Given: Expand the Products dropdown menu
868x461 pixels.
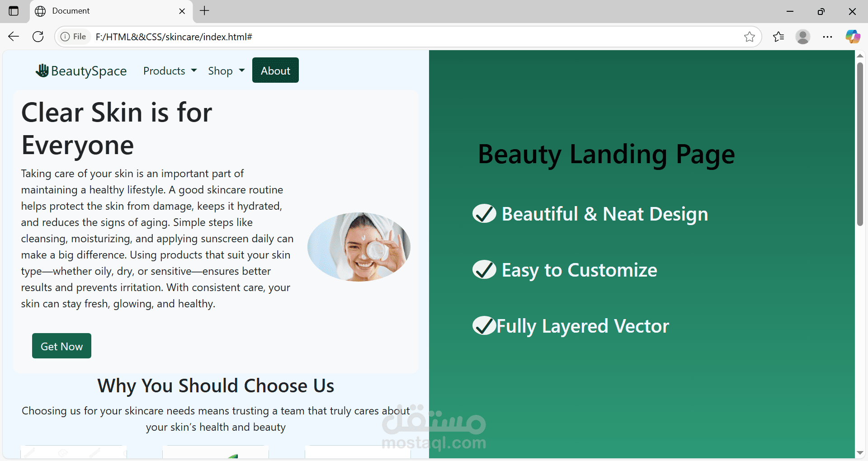Looking at the screenshot, I should tap(170, 71).
